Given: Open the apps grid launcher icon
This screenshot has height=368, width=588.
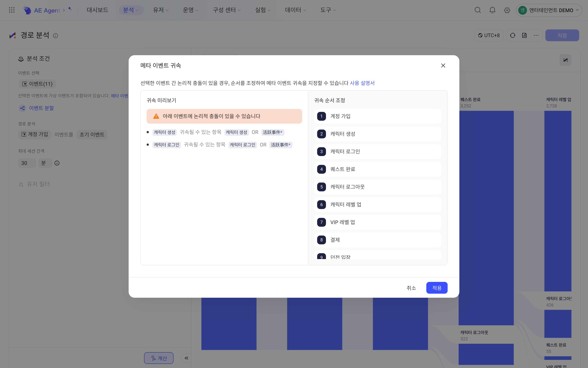Looking at the screenshot, I should pyautogui.click(x=12, y=10).
